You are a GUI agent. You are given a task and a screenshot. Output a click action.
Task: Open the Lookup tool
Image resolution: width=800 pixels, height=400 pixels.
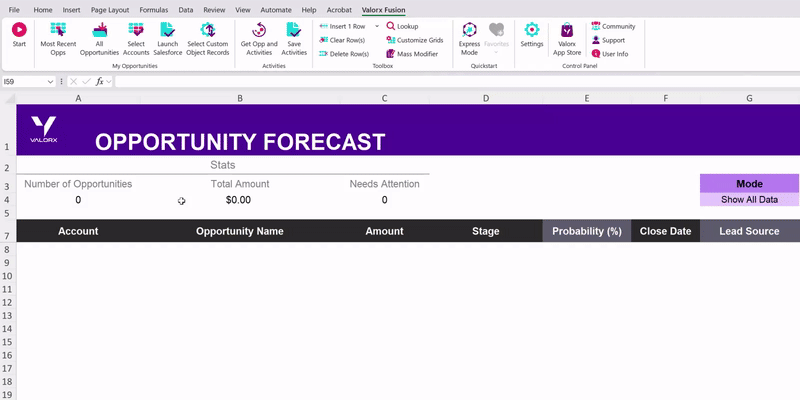[x=402, y=27]
